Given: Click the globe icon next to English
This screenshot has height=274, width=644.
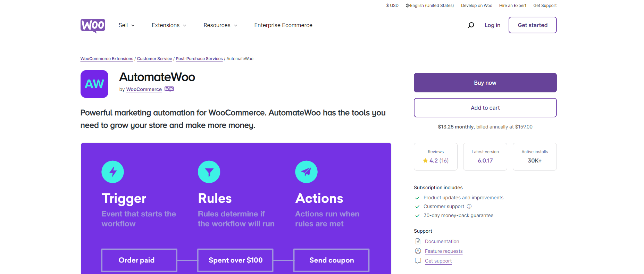Looking at the screenshot, I should pyautogui.click(x=408, y=5).
